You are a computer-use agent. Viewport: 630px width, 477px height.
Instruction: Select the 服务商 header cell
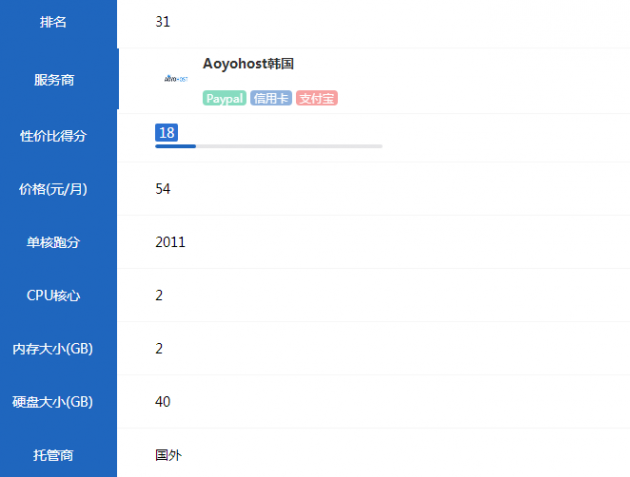tap(59, 80)
